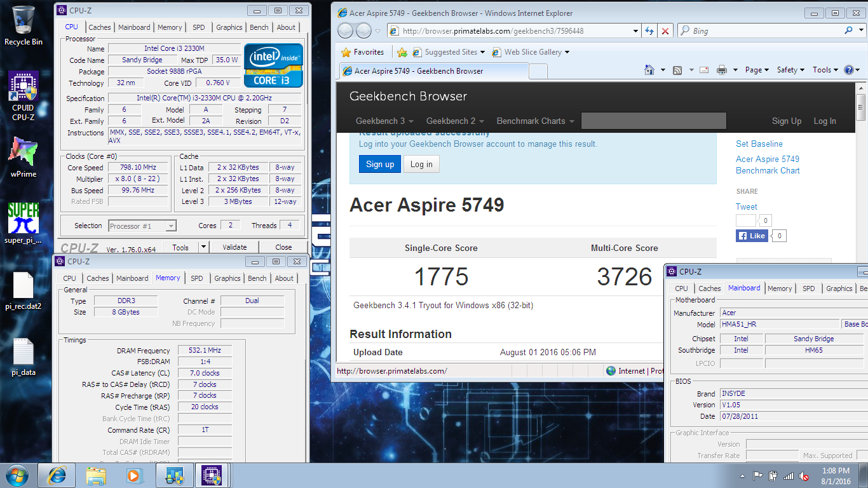Stop loading with the red X button

pos(665,30)
